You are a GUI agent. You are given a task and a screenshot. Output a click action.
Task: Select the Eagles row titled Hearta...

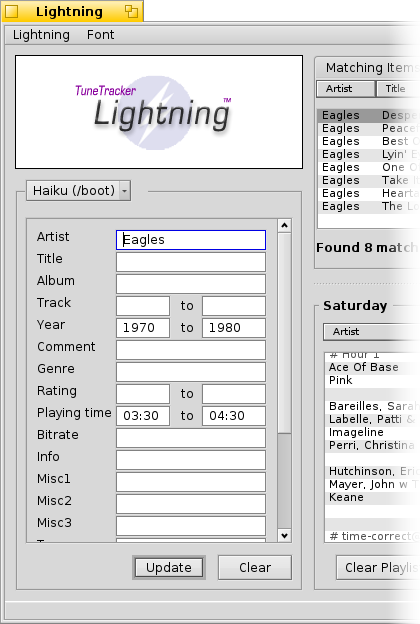(369, 193)
